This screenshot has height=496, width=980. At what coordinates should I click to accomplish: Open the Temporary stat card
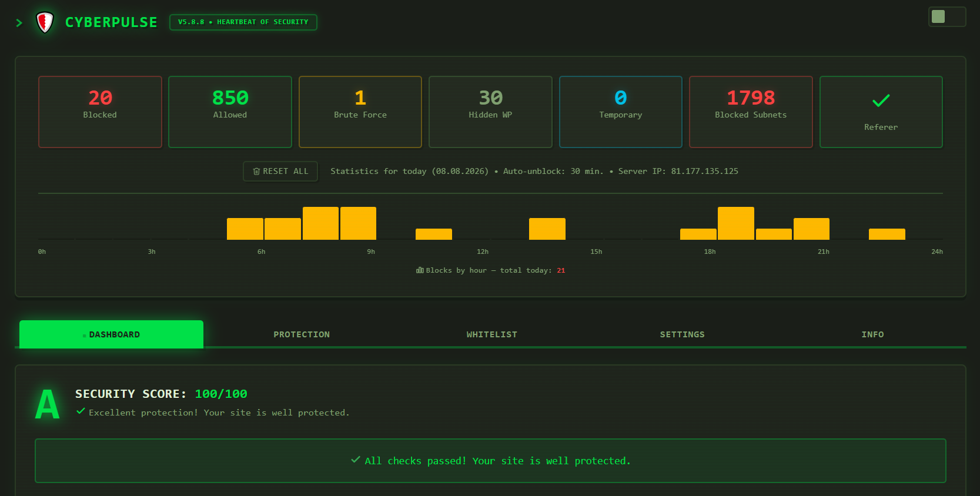click(621, 112)
